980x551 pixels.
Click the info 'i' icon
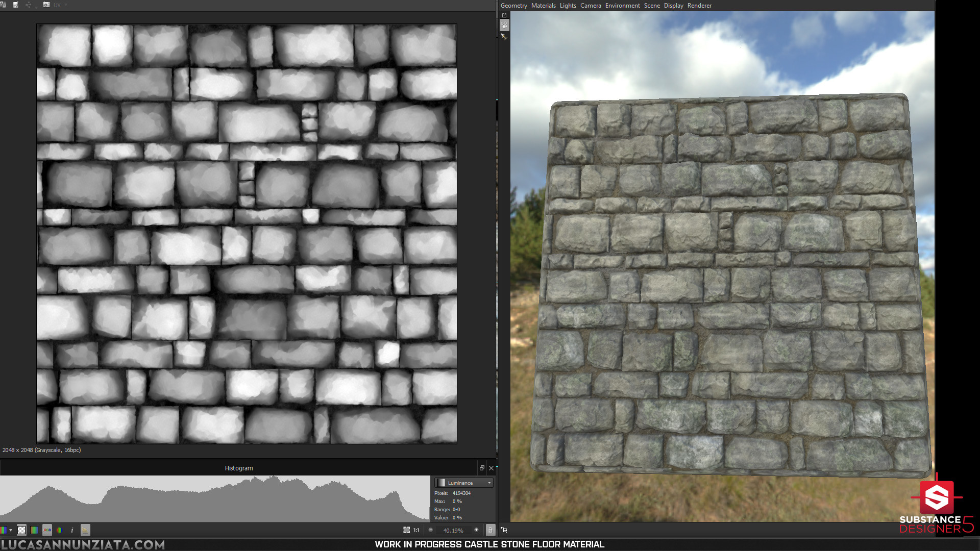(72, 530)
